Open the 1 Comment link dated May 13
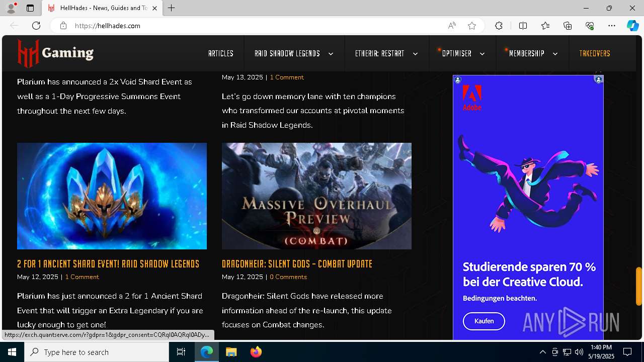644x362 pixels. [287, 77]
